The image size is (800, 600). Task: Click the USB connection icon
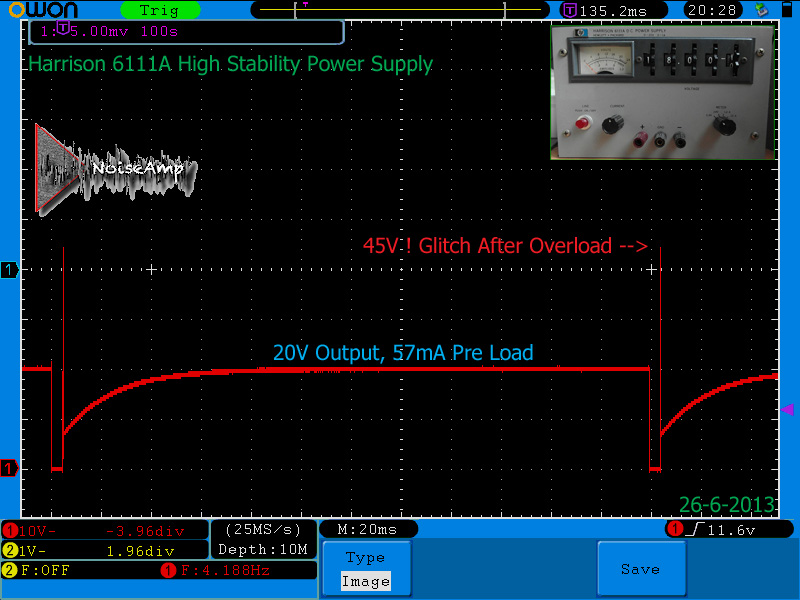762,10
